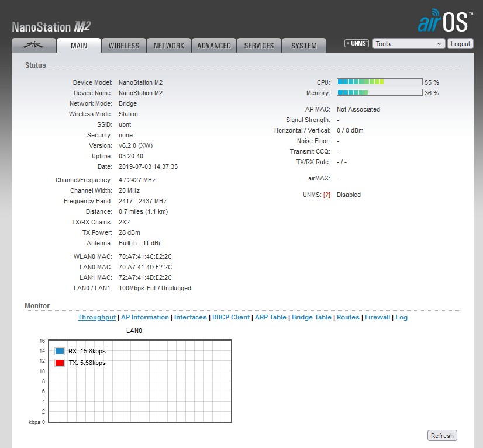The width and height of the screenshot is (483, 448).
Task: Open the SYSTEM tab
Action: pos(303,46)
